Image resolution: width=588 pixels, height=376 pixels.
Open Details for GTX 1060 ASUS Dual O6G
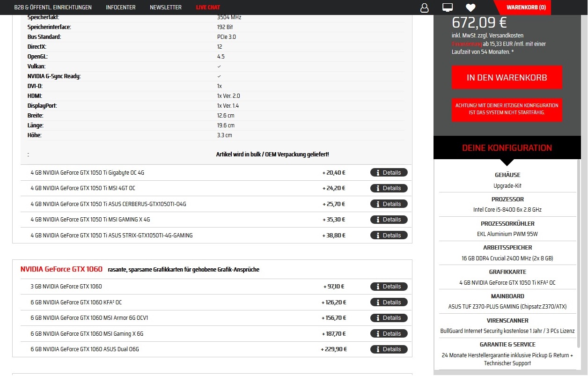389,349
